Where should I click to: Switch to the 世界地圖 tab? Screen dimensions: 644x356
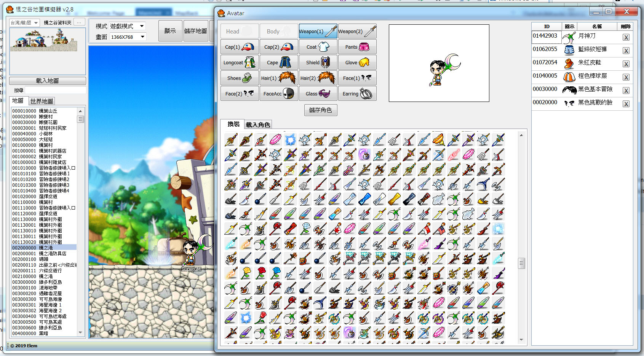[x=42, y=101]
